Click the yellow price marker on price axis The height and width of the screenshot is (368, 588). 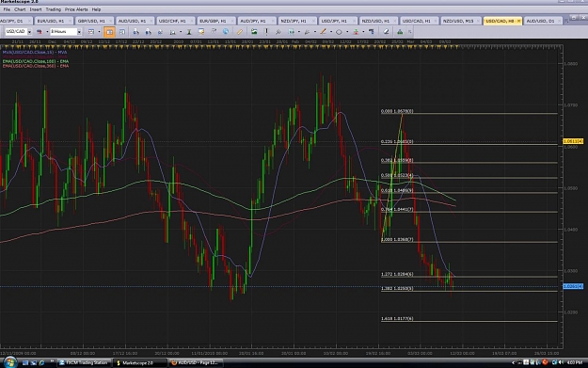pos(573,141)
